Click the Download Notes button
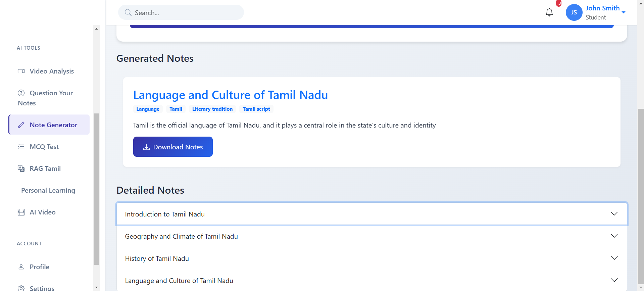The width and height of the screenshot is (644, 291). tap(173, 147)
